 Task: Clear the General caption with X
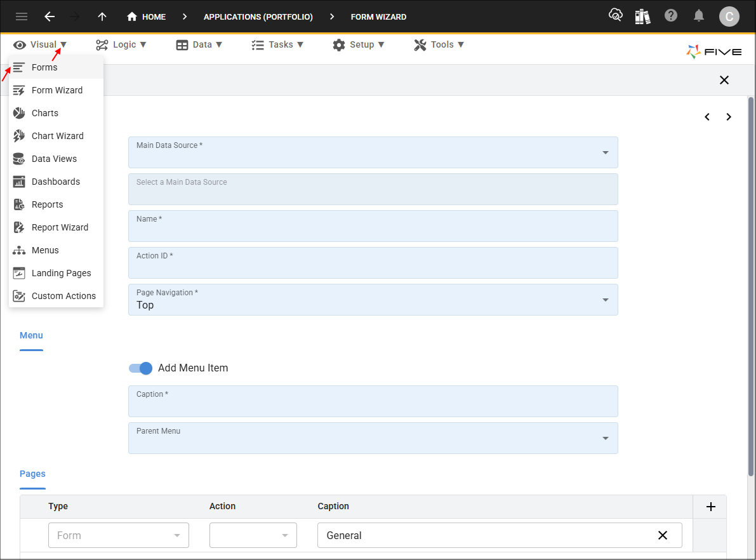point(663,535)
